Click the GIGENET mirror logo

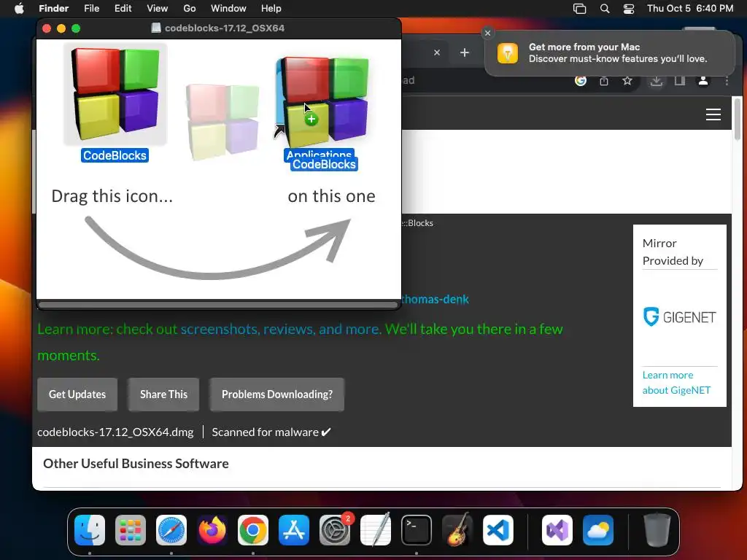coord(679,316)
